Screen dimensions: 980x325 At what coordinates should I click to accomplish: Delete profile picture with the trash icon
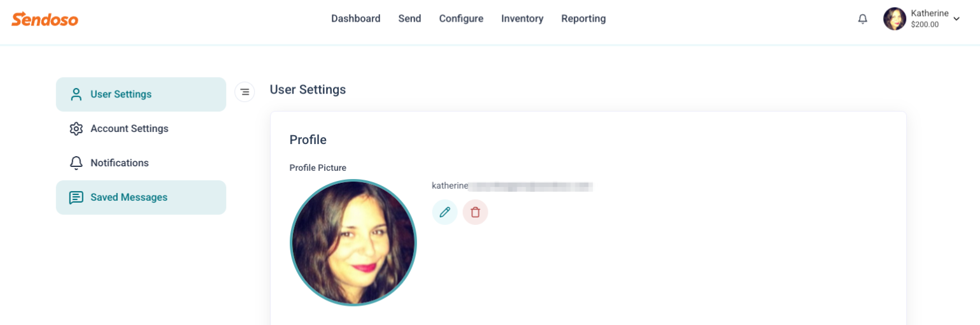click(x=475, y=212)
